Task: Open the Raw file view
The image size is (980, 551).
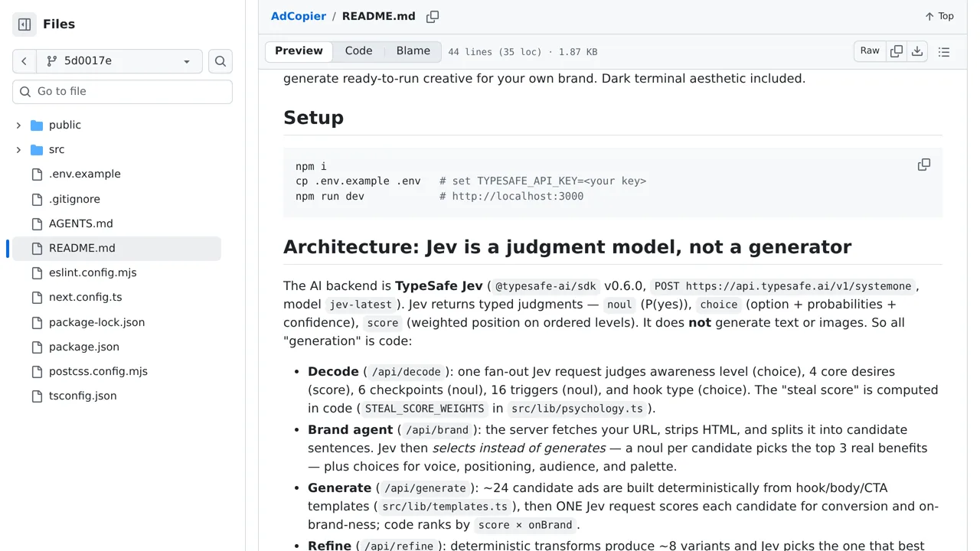Action: pos(870,51)
